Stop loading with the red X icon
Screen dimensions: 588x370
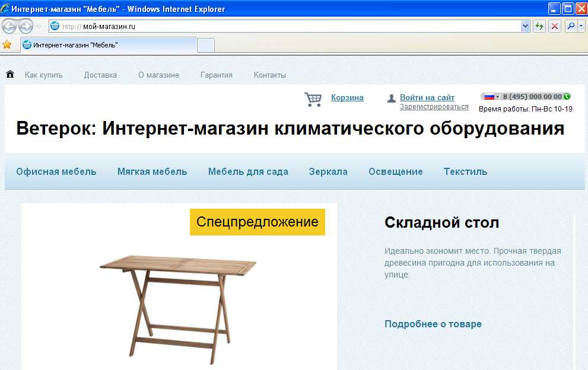tap(555, 26)
